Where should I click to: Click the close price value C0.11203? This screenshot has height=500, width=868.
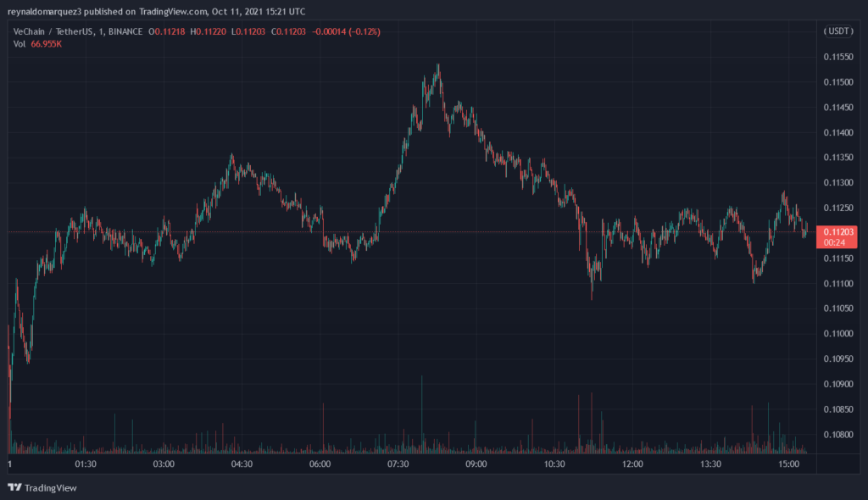coord(288,31)
